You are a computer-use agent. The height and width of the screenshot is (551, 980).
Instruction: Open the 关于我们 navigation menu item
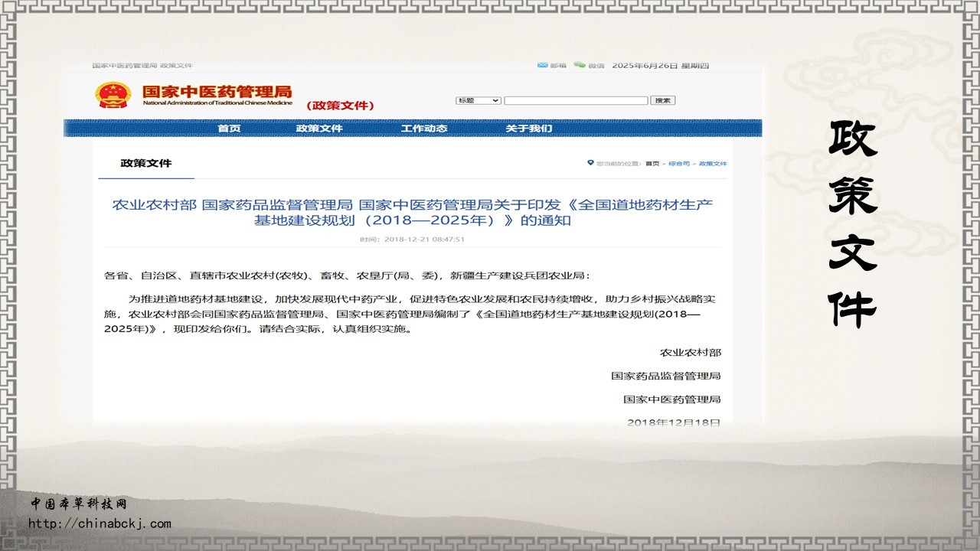(528, 128)
